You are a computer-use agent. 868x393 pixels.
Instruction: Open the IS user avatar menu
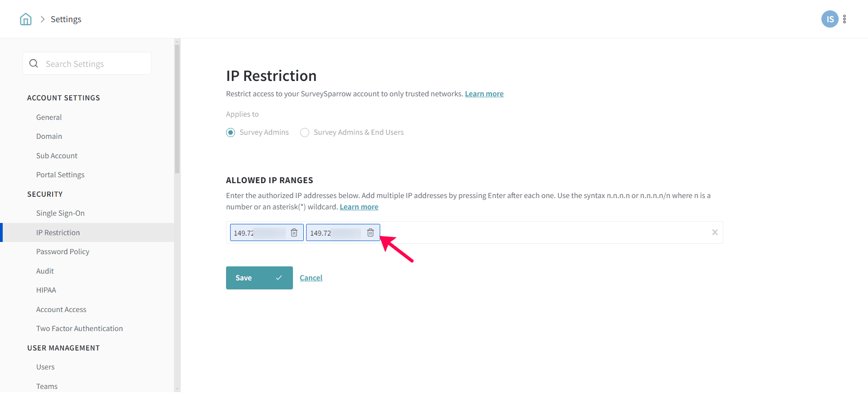pyautogui.click(x=830, y=19)
